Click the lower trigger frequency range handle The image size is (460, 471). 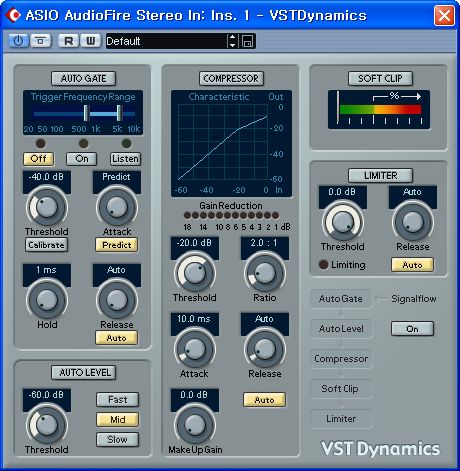click(86, 113)
